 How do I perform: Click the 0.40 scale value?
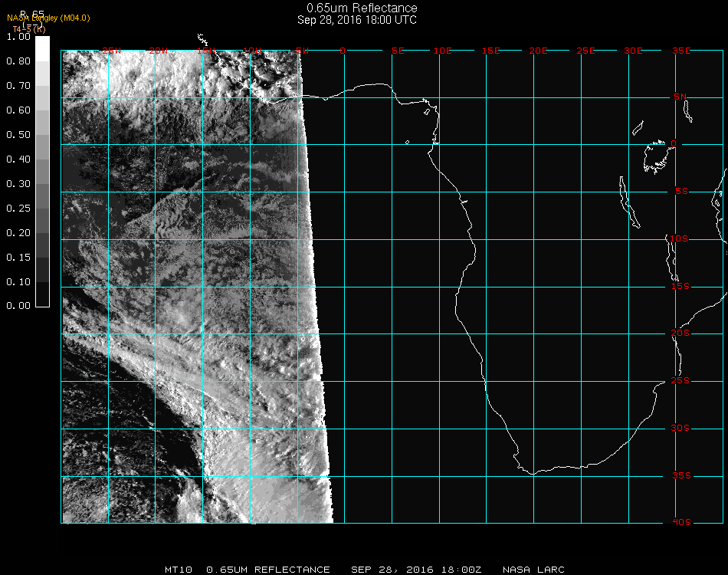[x=18, y=159]
